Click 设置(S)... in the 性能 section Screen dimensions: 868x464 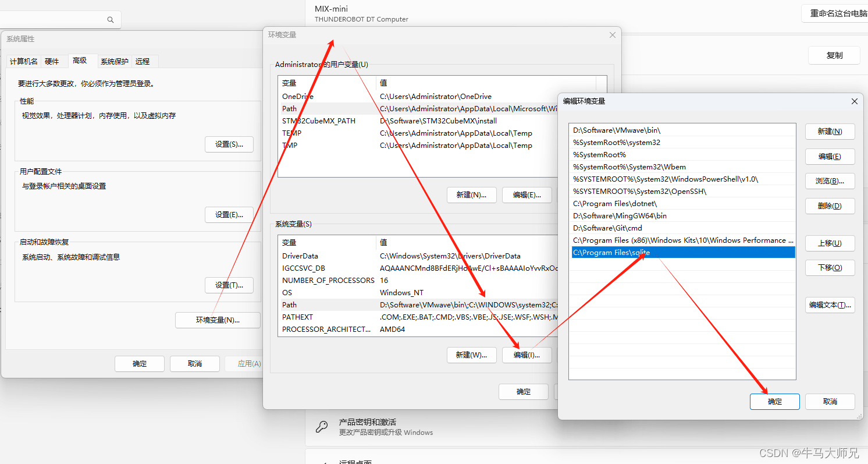229,144
